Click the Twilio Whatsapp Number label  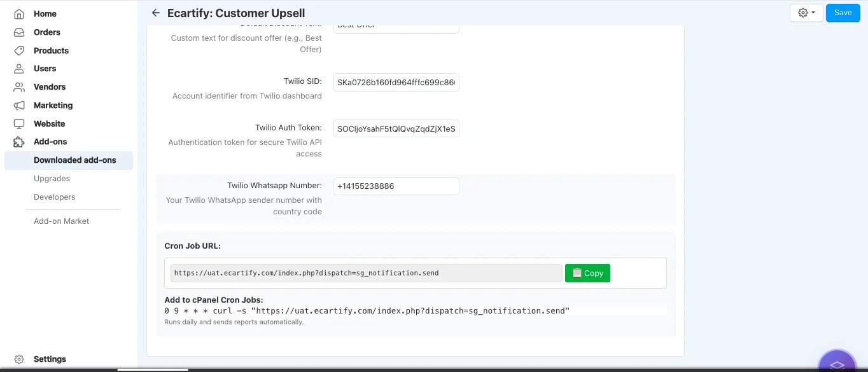(x=274, y=186)
